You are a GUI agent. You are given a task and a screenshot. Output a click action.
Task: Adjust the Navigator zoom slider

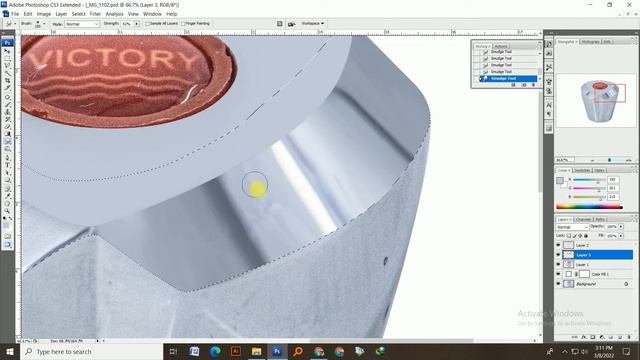[609, 160]
